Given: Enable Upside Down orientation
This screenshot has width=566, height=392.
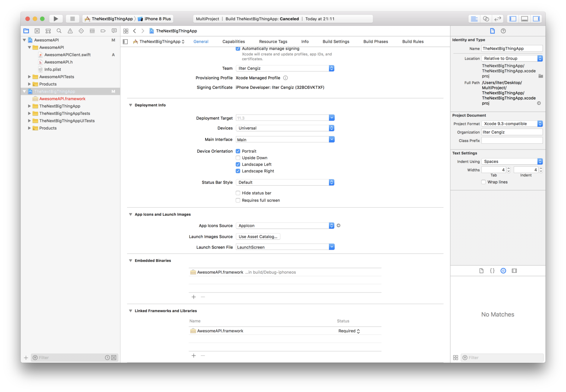Looking at the screenshot, I should [x=238, y=158].
